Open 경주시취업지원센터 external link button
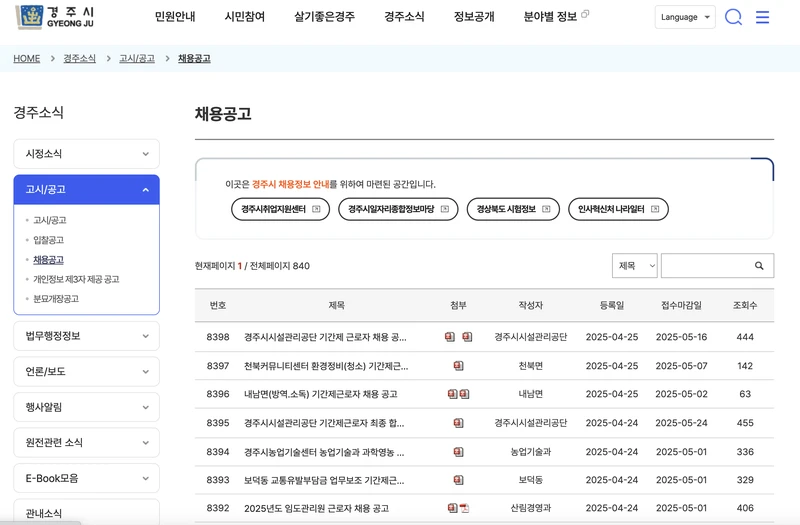The image size is (800, 525). (281, 209)
